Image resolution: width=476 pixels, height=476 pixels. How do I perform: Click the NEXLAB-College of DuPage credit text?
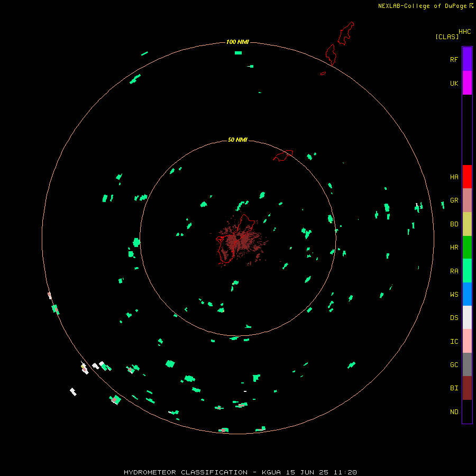[x=422, y=6]
